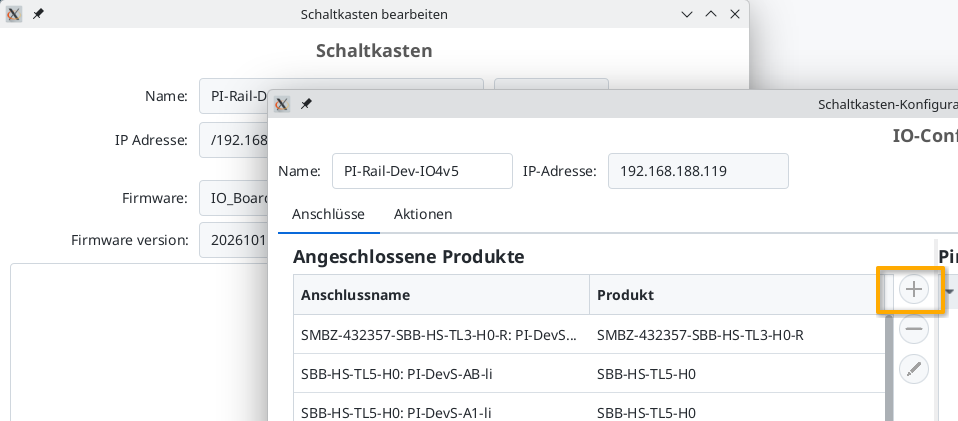Open the Aktionen tab
The height and width of the screenshot is (421, 958).
pos(423,214)
